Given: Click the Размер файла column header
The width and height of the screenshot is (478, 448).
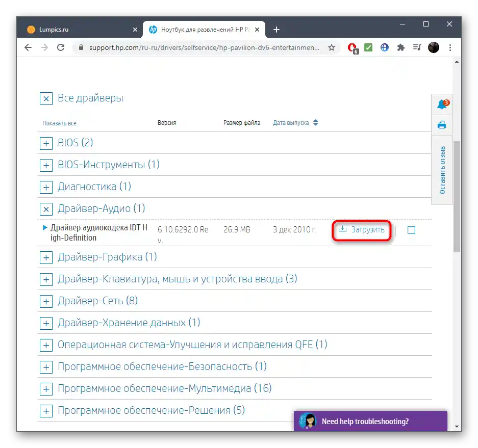Looking at the screenshot, I should pos(242,123).
